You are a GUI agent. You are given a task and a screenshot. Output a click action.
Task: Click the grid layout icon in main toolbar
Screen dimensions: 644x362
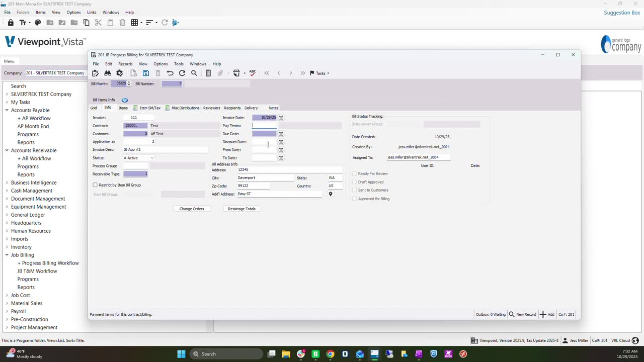point(134,23)
